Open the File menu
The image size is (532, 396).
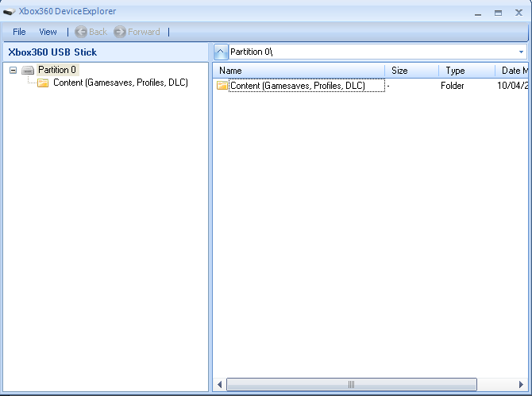click(x=19, y=32)
